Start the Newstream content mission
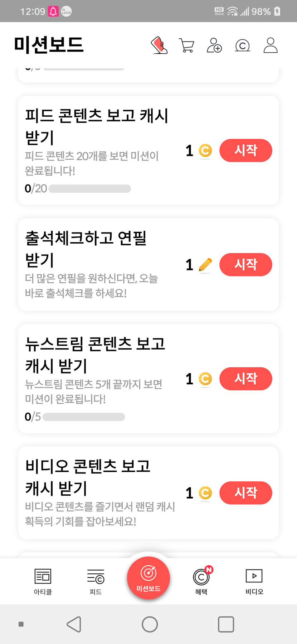This screenshot has height=644, width=297. tap(245, 379)
